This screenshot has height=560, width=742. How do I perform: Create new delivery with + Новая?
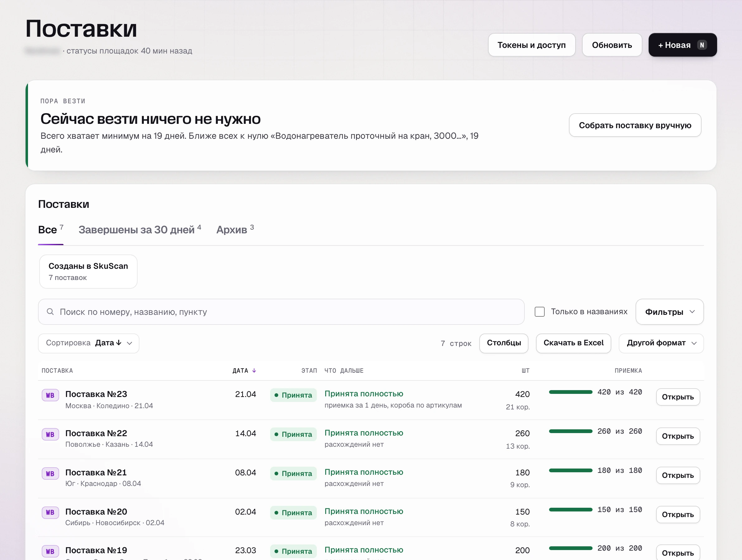point(683,45)
